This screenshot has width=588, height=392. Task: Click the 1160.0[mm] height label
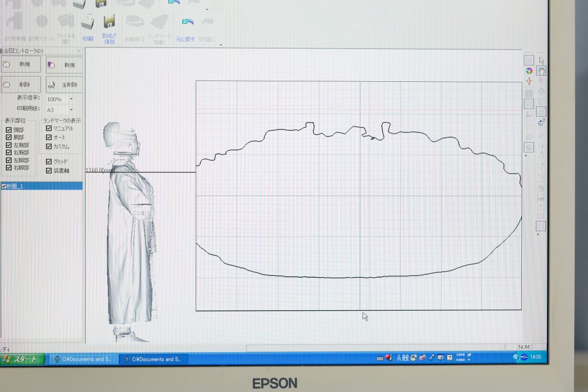click(x=99, y=170)
